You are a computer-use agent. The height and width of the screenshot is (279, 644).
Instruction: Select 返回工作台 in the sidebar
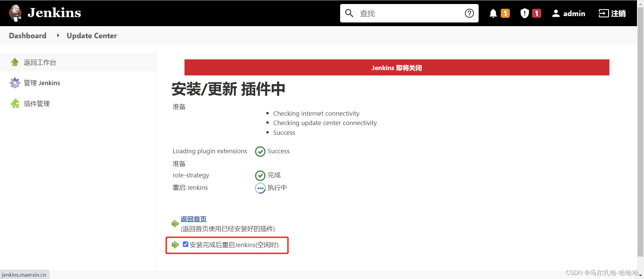coord(40,62)
